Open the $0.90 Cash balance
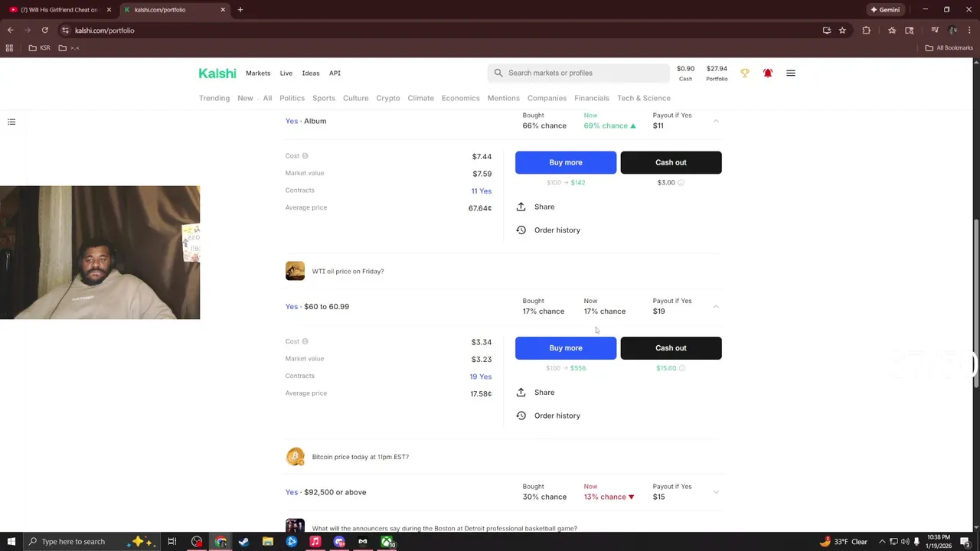 click(x=685, y=73)
